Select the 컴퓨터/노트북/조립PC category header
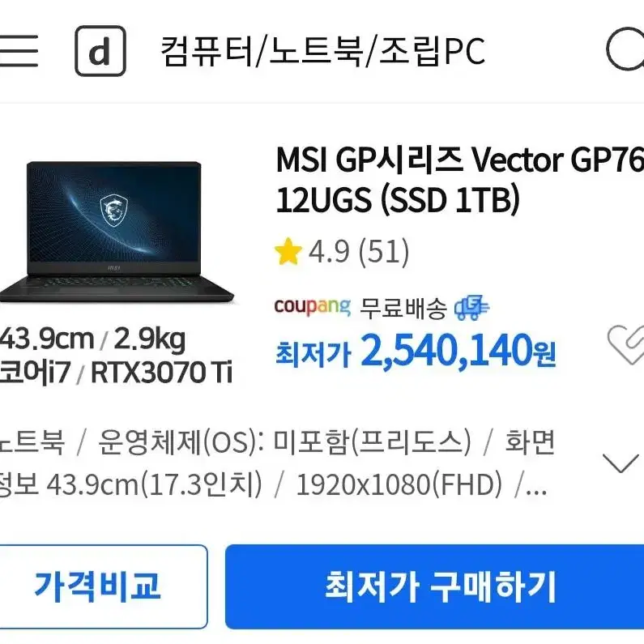Viewport: 644px width, 644px height. (x=322, y=51)
